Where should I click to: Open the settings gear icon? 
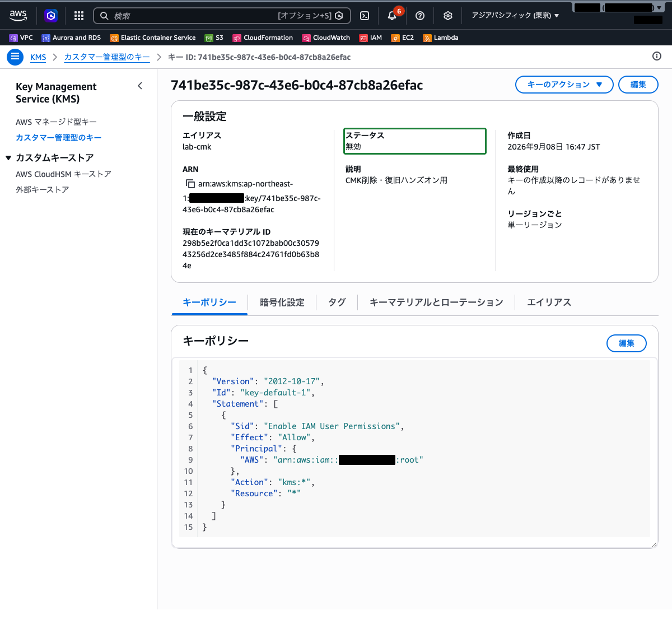[x=447, y=16]
